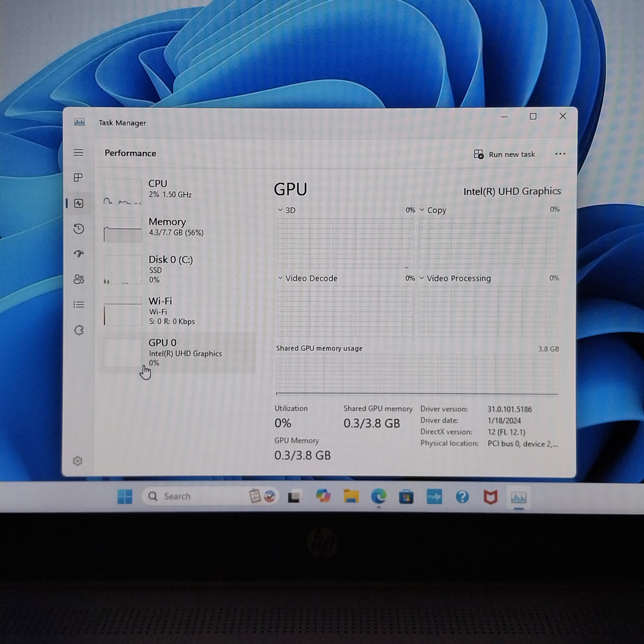Open Task View from taskbar

tap(294, 496)
